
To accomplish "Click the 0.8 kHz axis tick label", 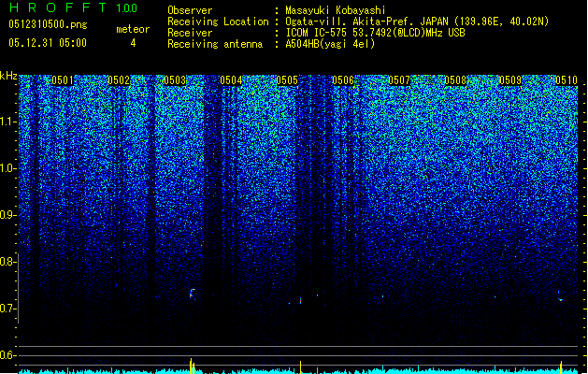I will tap(7, 262).
